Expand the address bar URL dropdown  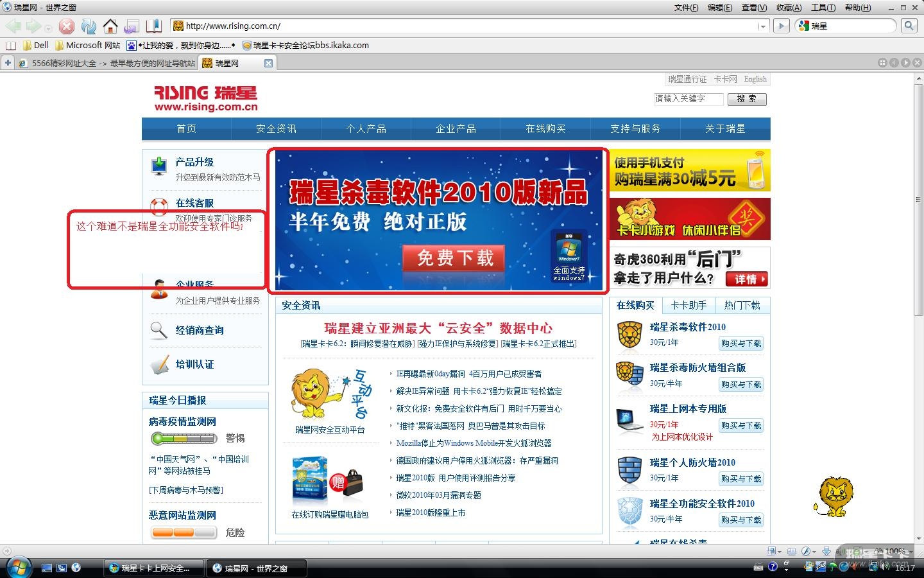[762, 26]
